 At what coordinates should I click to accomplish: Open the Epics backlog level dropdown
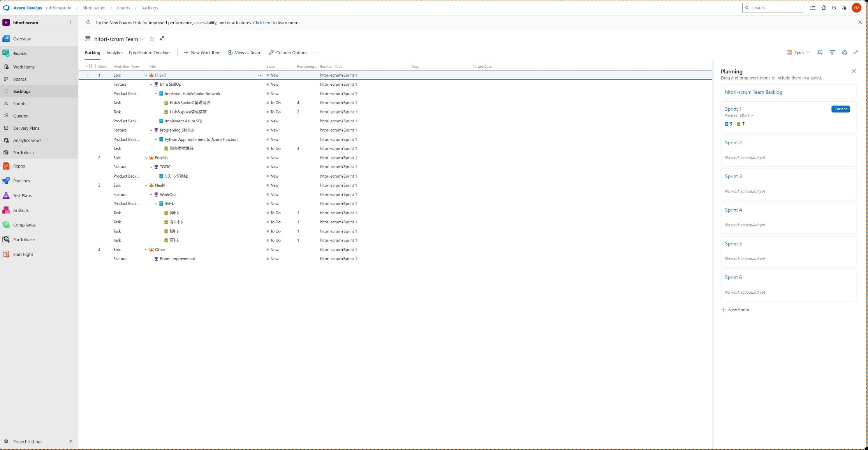point(798,53)
